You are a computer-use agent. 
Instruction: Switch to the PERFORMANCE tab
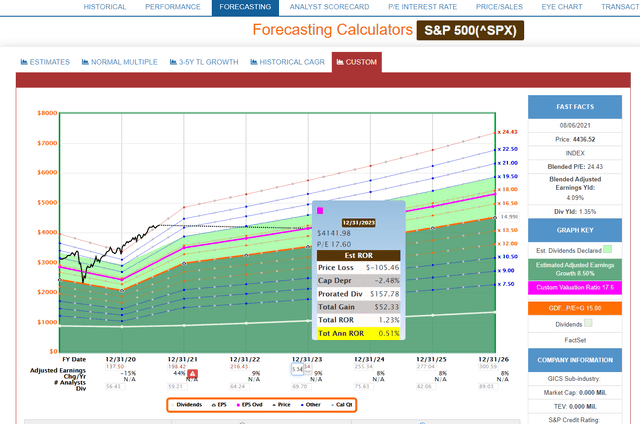tap(173, 7)
